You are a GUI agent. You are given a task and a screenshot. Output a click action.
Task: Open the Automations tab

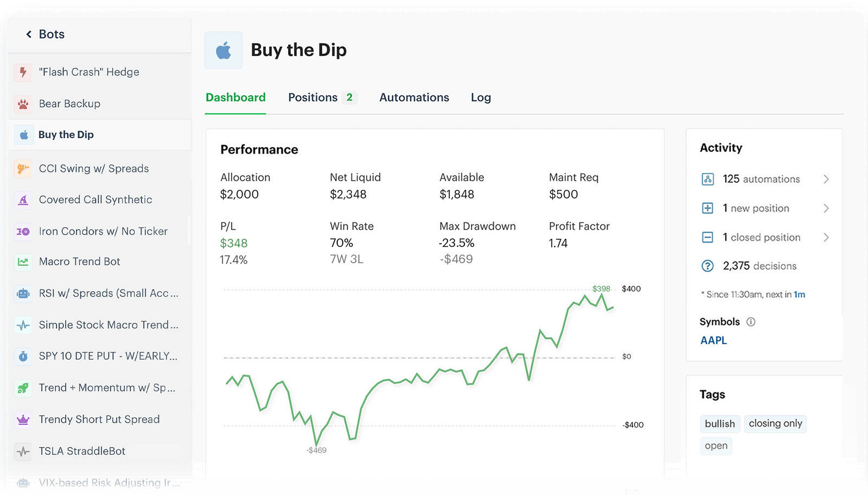(x=414, y=97)
